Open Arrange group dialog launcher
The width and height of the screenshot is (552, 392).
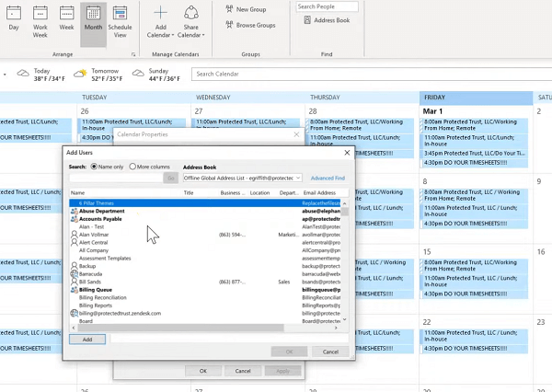[133, 54]
